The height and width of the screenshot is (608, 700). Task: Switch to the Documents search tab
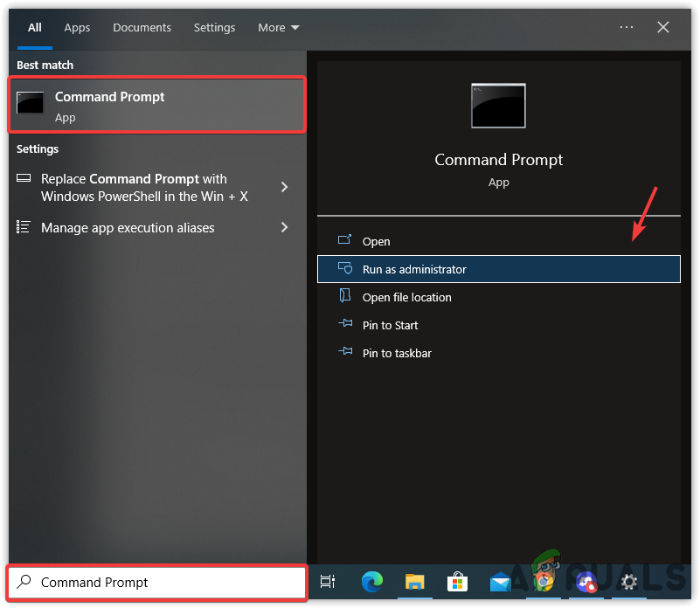(x=142, y=27)
